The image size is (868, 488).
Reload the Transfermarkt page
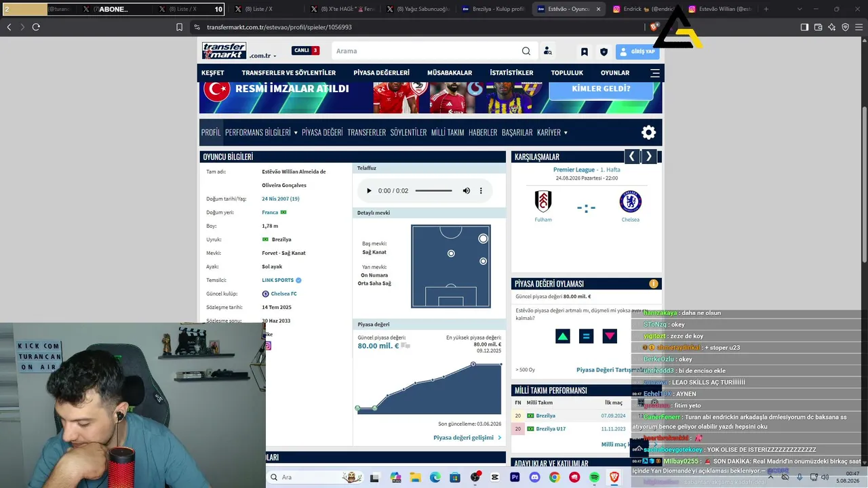36,27
